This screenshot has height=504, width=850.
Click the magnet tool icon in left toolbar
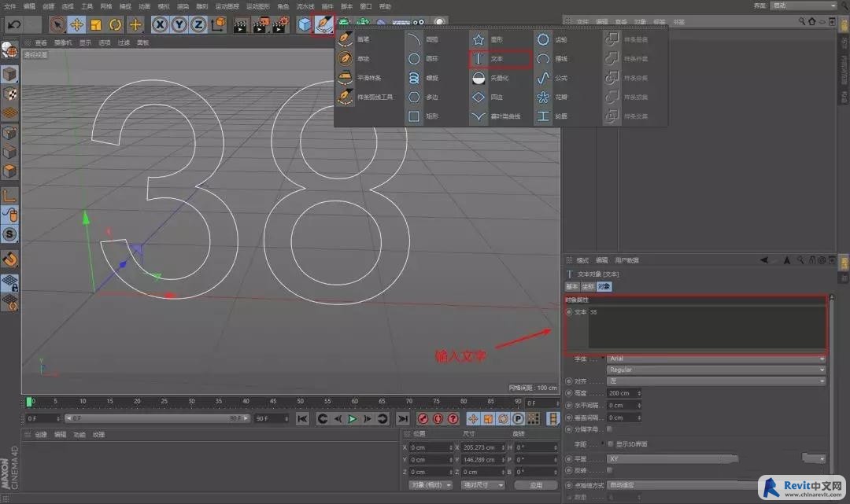[9, 259]
